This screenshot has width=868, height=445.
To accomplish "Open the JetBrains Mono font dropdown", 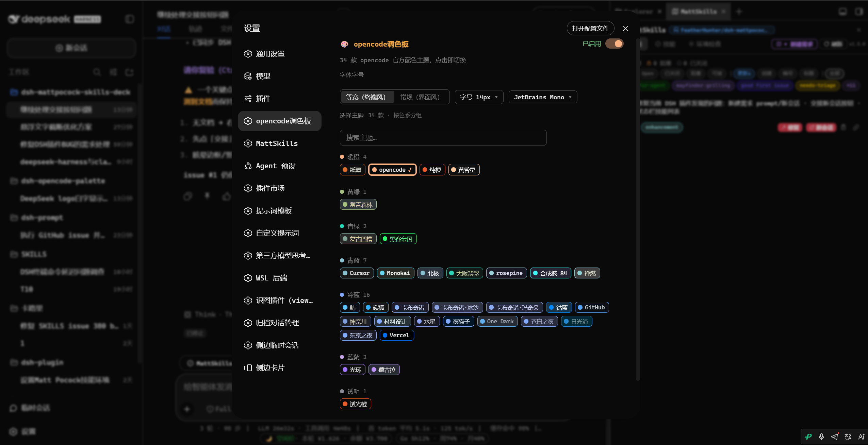I will click(x=543, y=97).
